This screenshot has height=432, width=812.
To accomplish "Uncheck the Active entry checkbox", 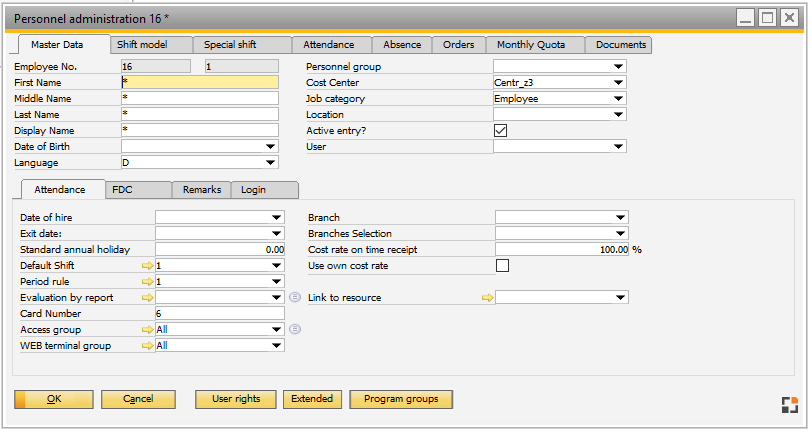I will pos(502,131).
